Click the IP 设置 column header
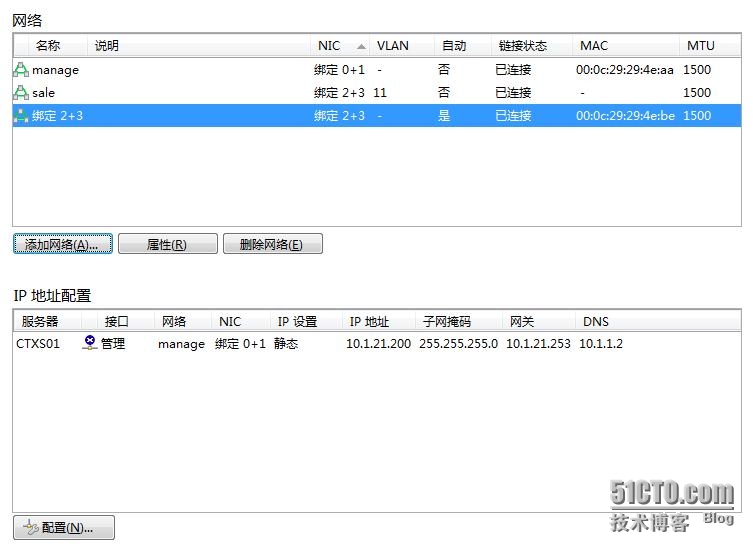Viewport: 753px width, 551px height. tap(306, 321)
